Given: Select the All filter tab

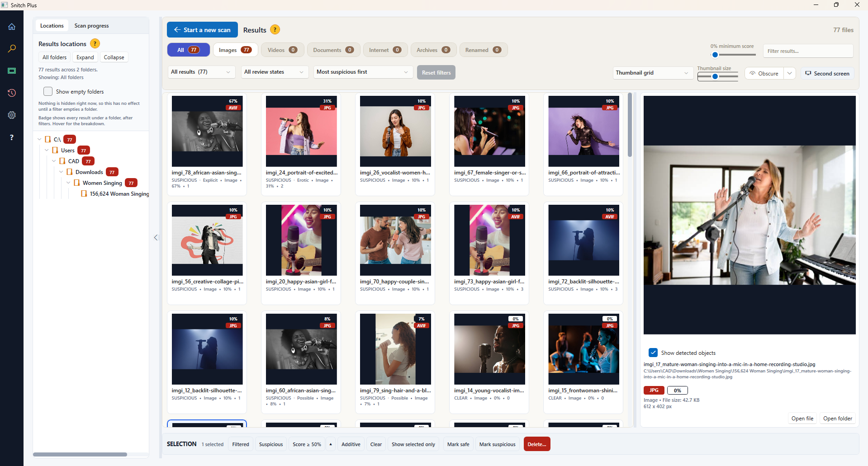Looking at the screenshot, I should (189, 50).
